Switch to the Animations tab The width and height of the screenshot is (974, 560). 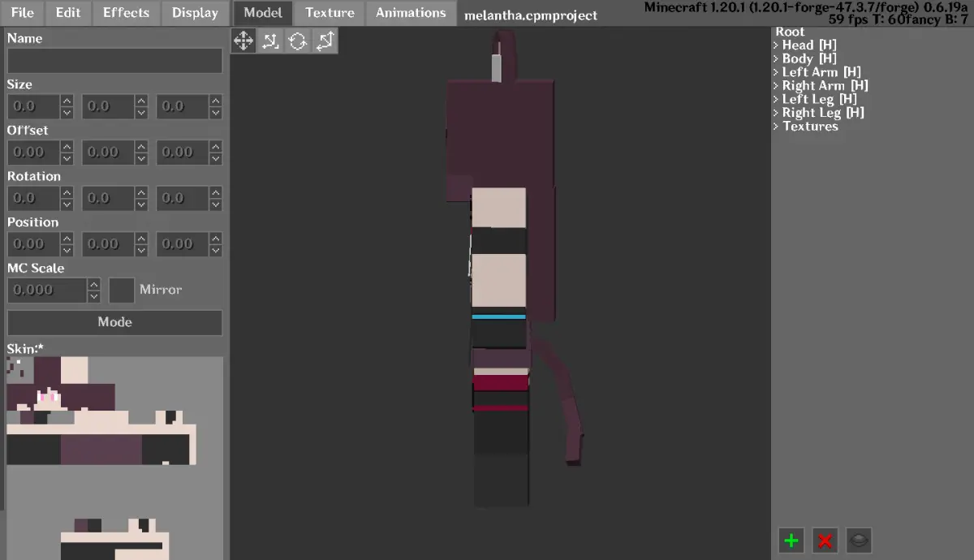(411, 13)
